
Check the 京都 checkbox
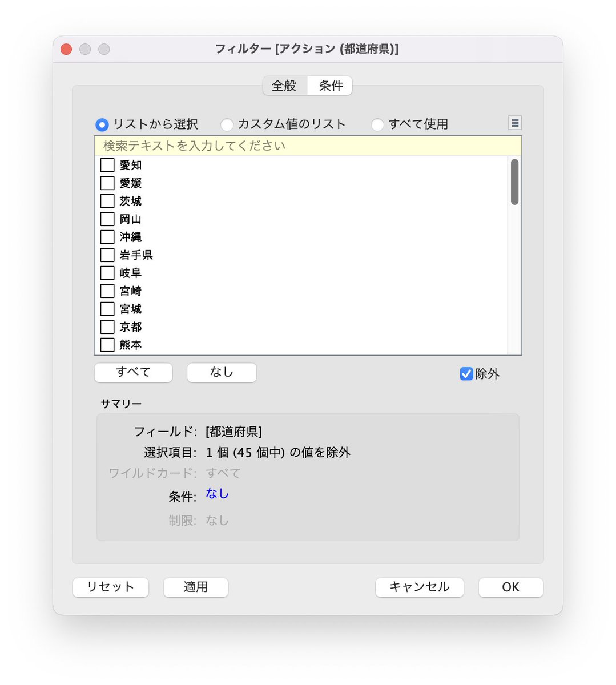click(107, 327)
